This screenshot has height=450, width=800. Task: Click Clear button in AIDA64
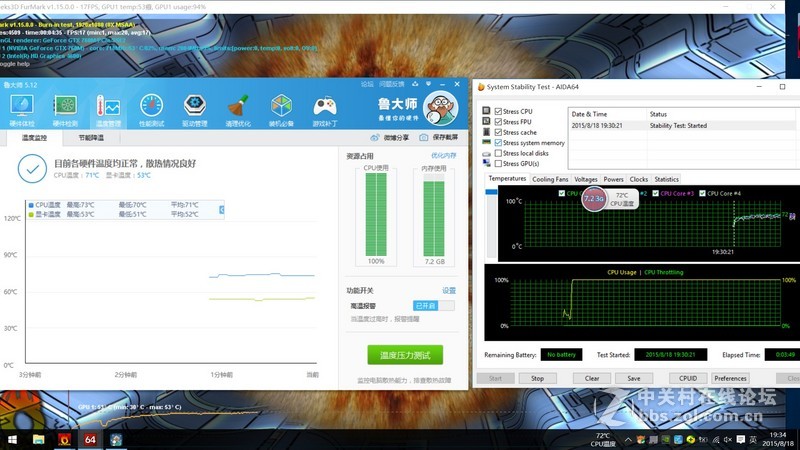592,379
